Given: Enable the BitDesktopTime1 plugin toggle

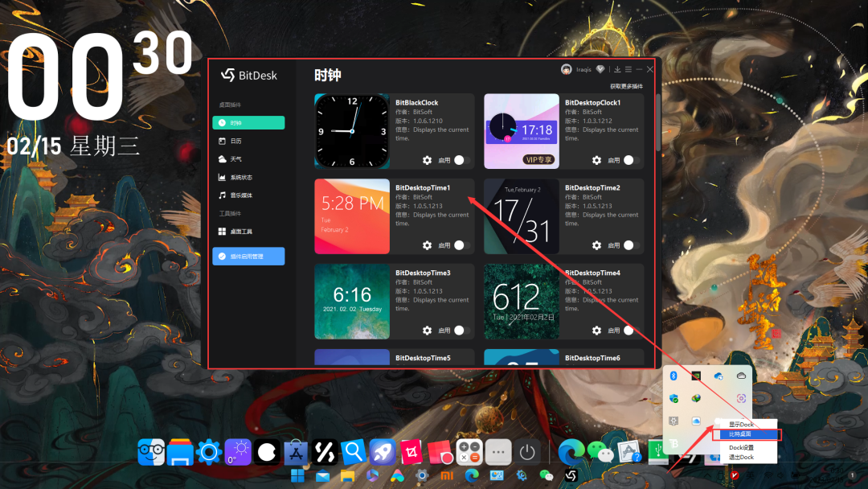Looking at the screenshot, I should (x=461, y=245).
